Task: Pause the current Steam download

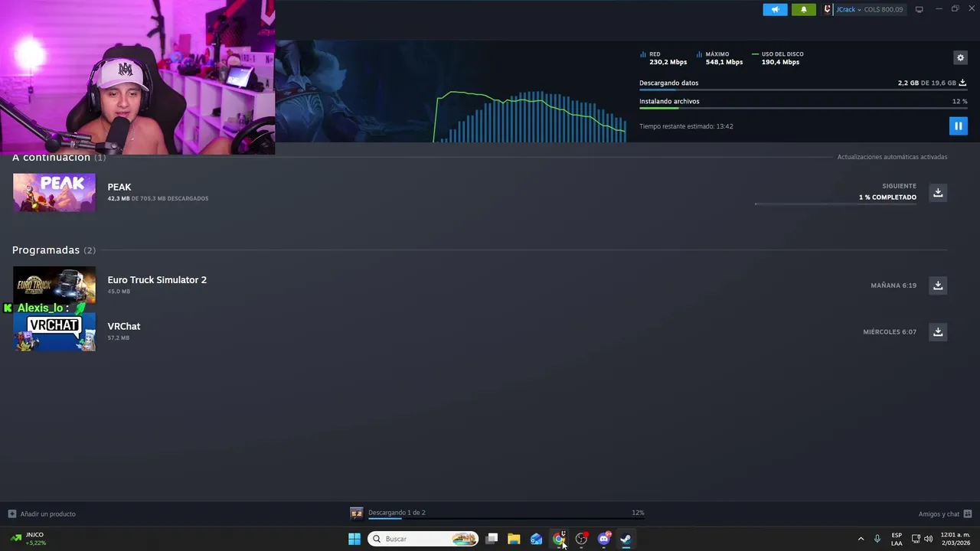Action: [x=958, y=126]
